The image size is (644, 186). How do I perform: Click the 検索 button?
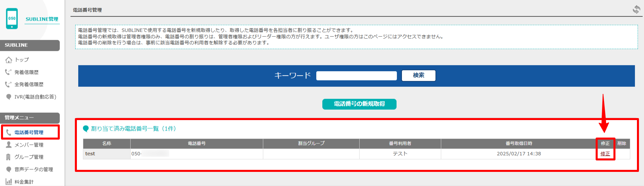[x=419, y=75]
